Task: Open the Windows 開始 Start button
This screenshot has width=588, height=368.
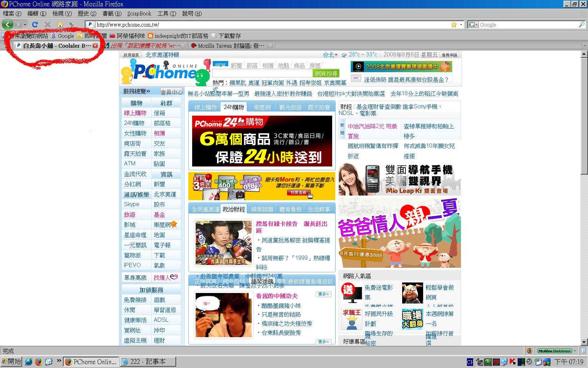Action: [11, 361]
